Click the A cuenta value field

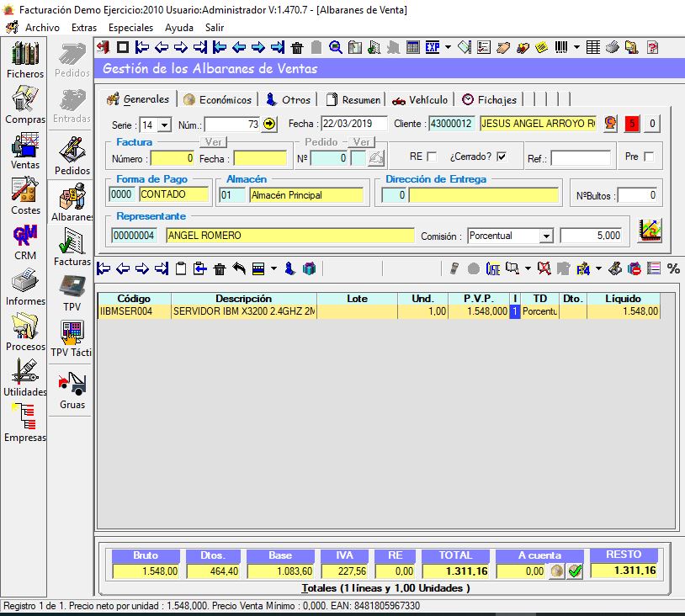click(x=521, y=571)
